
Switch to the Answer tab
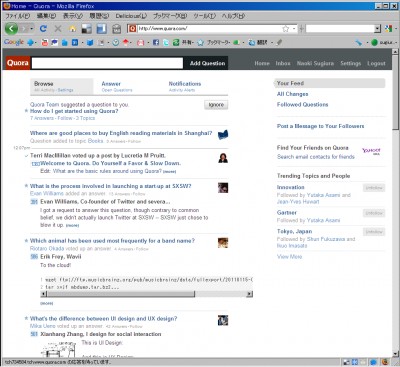117,86
